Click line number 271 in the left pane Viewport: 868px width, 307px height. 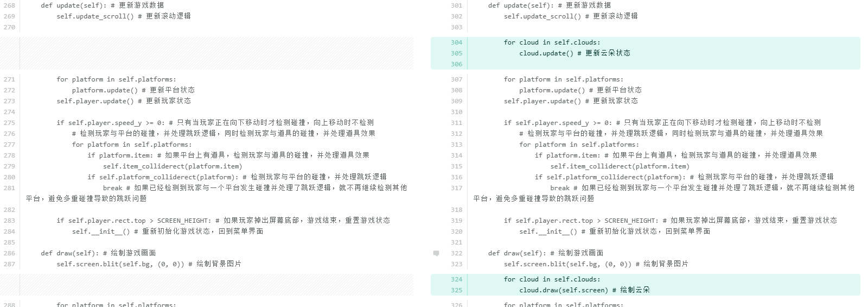point(9,79)
